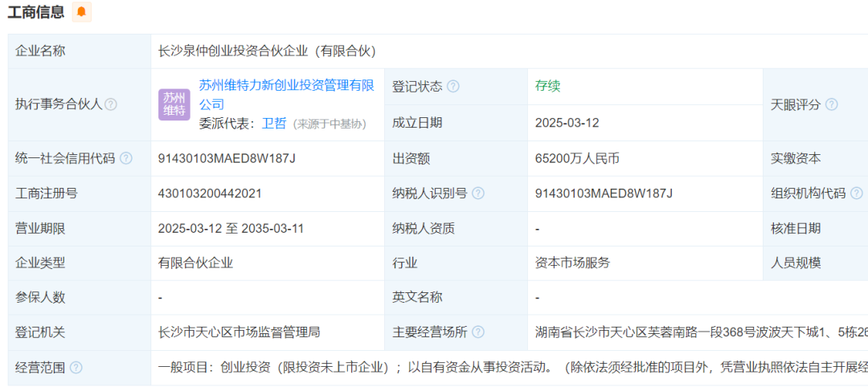Open the 天眼评分 help tooltip icon
The height and width of the screenshot is (387, 868).
click(831, 104)
